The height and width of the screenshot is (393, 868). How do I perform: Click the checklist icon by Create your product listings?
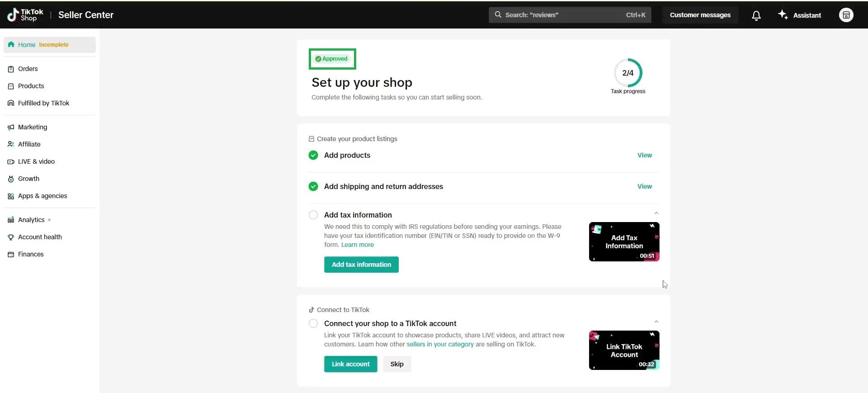tap(311, 139)
